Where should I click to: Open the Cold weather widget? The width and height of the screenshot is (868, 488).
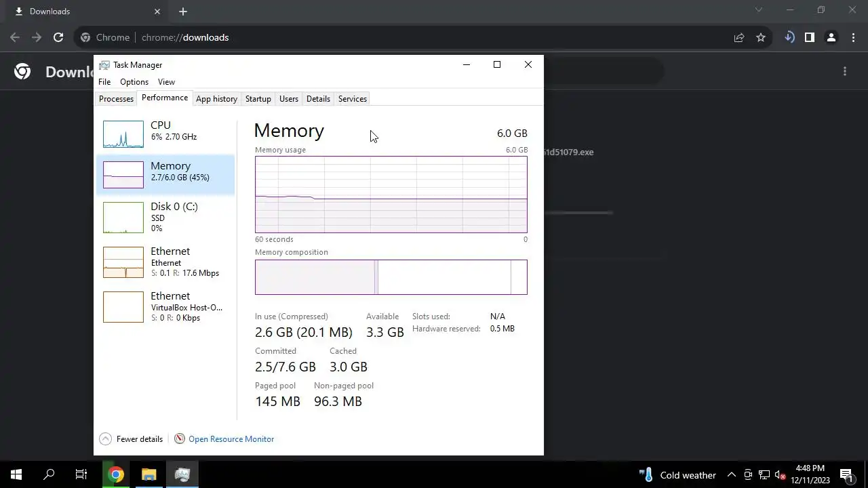click(x=677, y=474)
